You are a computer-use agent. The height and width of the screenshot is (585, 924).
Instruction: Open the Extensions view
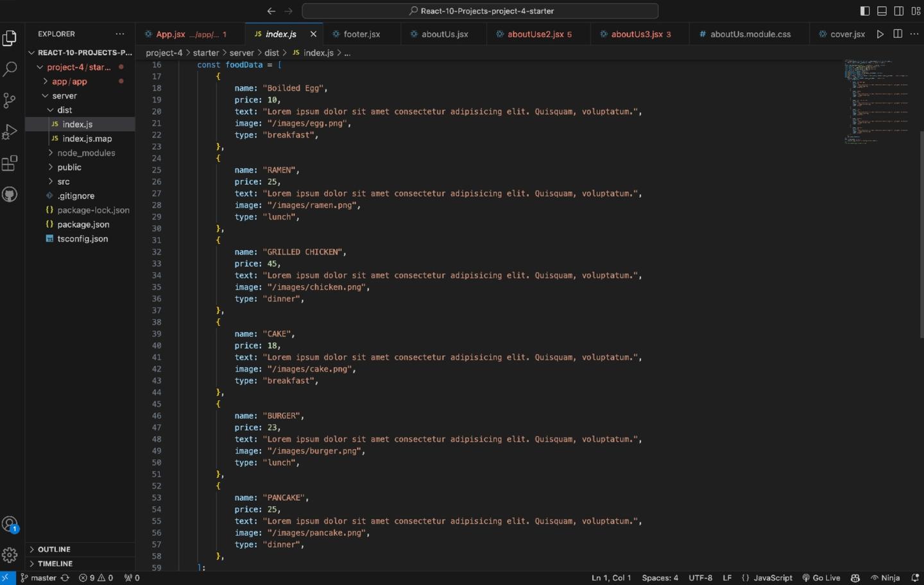pyautogui.click(x=10, y=163)
